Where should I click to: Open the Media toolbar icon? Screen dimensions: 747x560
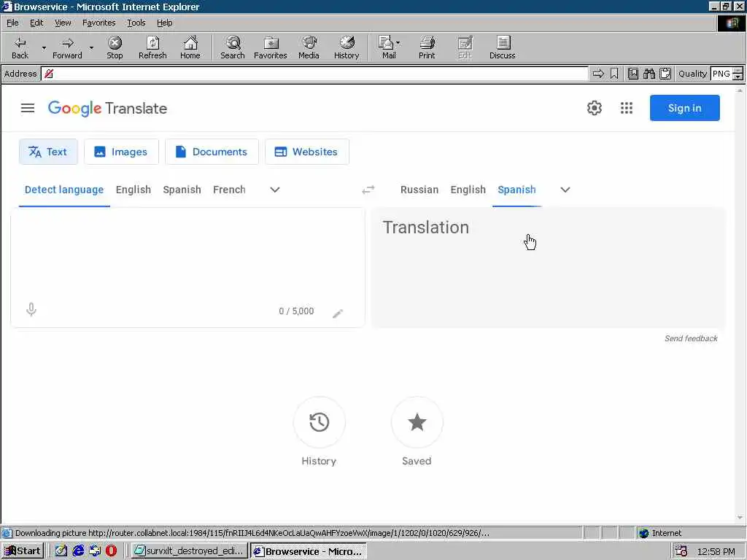pos(309,47)
